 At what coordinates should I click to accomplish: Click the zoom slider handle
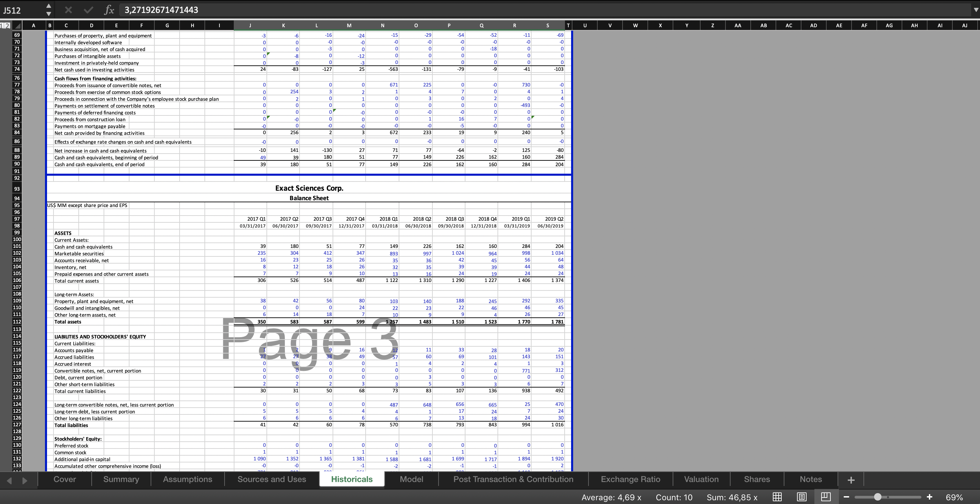click(x=878, y=497)
